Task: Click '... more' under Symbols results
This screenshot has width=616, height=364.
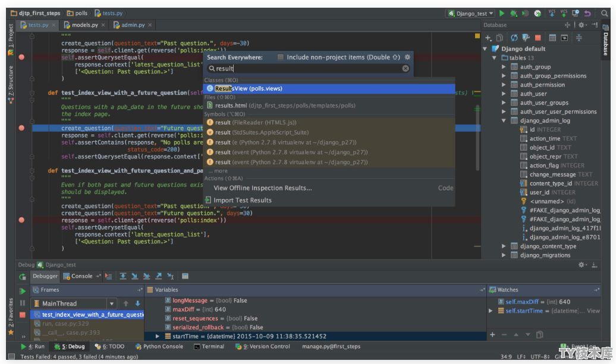Action: (218, 171)
